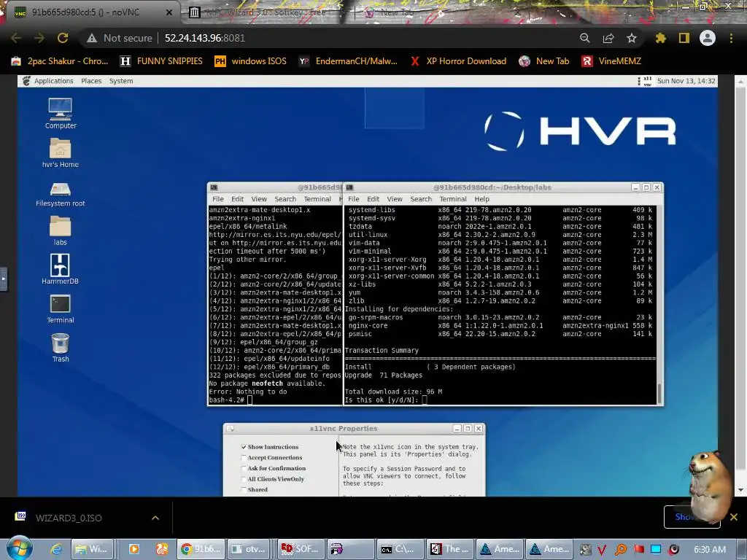Image resolution: width=747 pixels, height=560 pixels.
Task: Open View menu in labs terminal
Action: [395, 199]
